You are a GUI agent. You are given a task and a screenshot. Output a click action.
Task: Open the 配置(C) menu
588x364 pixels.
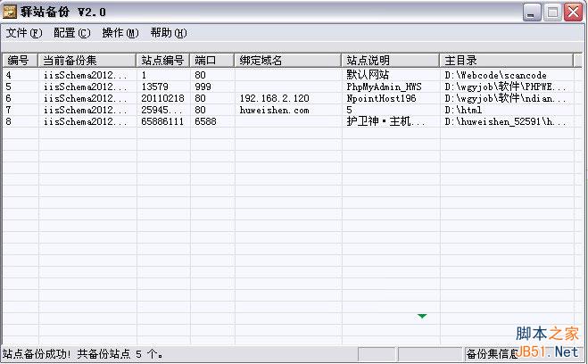tap(72, 33)
